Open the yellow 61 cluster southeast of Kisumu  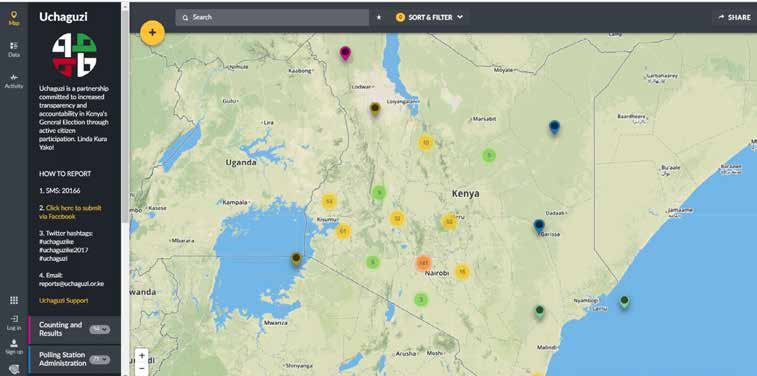[x=343, y=232]
